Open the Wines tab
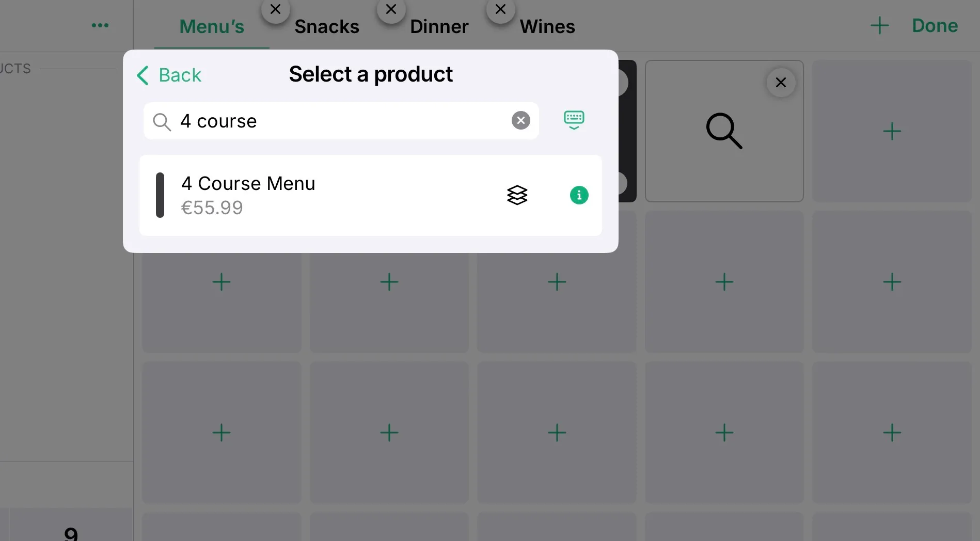980x541 pixels. pos(547,26)
